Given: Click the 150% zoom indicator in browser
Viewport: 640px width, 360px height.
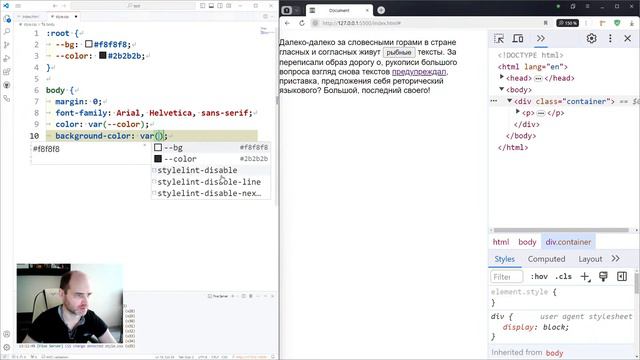Looking at the screenshot, I should 568,23.
